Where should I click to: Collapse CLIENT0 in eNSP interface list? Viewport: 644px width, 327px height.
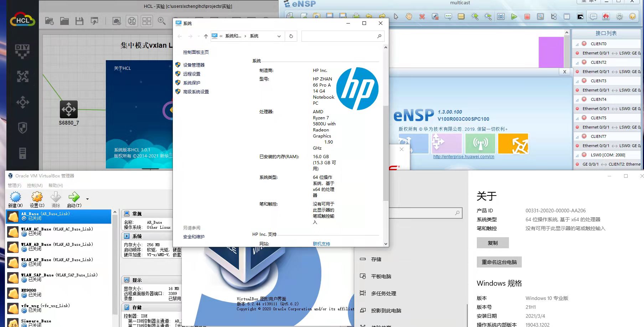click(x=577, y=45)
